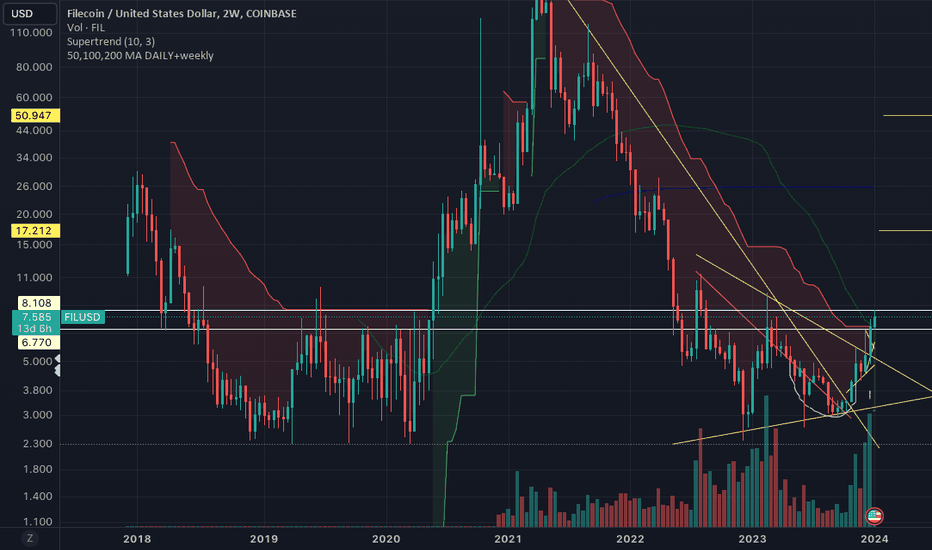Click the round Z button below price scale
Viewport: 932px width, 550px height.
[x=30, y=539]
